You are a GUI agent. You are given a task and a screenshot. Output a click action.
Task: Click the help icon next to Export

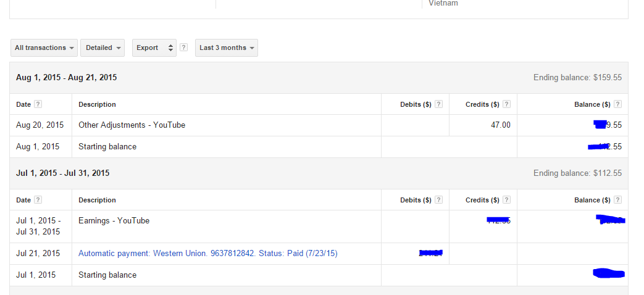coord(183,48)
